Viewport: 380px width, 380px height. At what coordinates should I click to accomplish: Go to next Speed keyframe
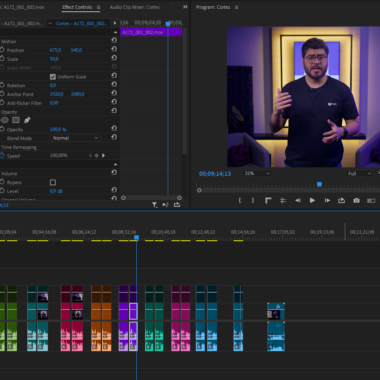(x=103, y=155)
